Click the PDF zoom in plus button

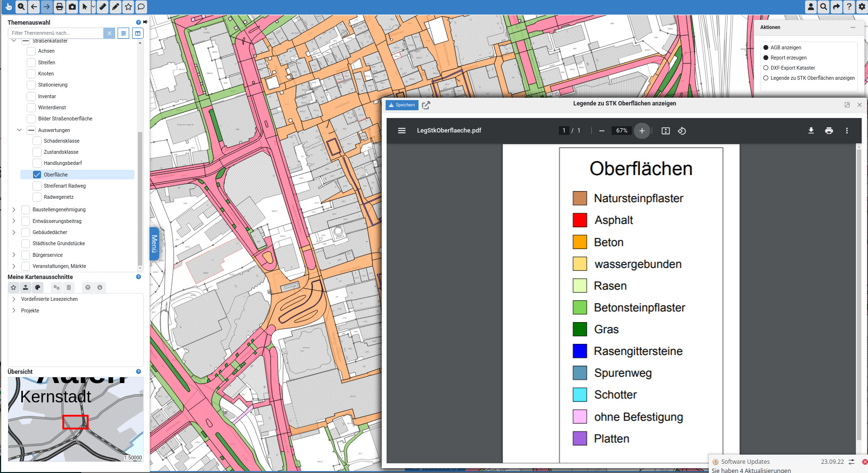(x=642, y=131)
